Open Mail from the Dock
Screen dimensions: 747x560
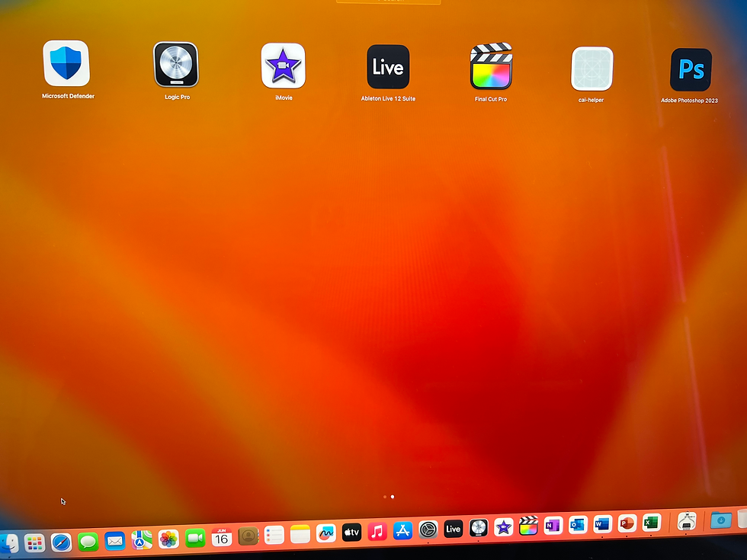pyautogui.click(x=115, y=541)
